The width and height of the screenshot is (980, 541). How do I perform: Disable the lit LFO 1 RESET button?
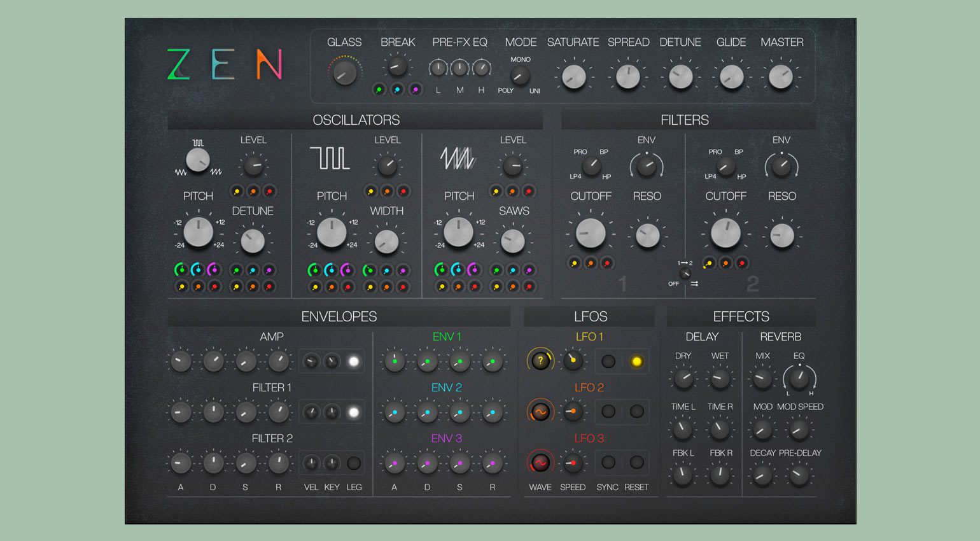636,362
